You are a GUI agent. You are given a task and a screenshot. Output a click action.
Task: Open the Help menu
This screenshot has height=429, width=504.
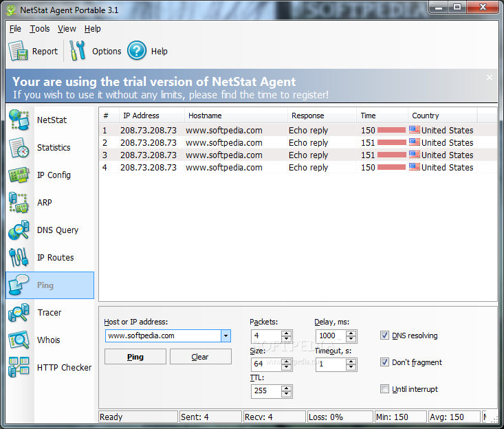pos(93,29)
